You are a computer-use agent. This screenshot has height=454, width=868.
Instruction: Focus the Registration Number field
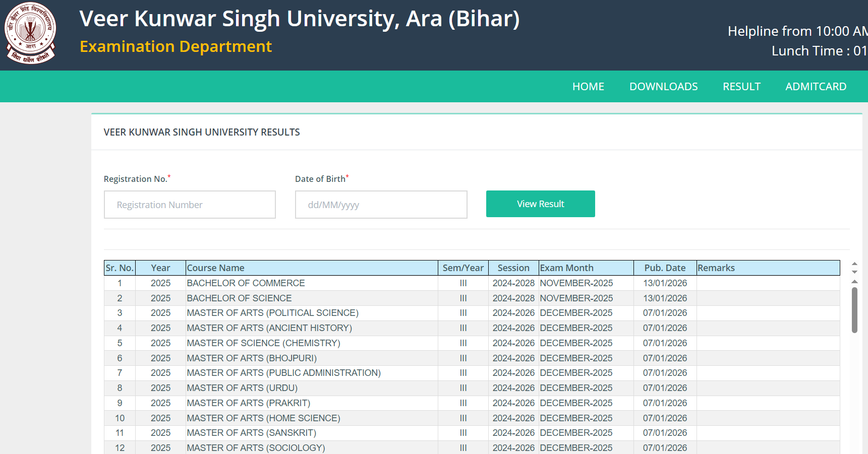click(x=190, y=205)
